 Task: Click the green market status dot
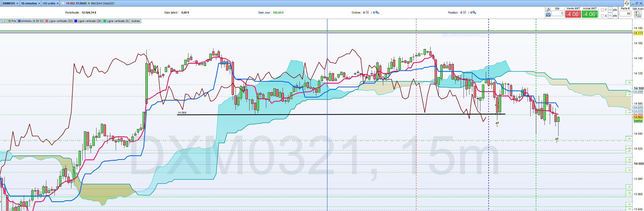pos(89,3)
